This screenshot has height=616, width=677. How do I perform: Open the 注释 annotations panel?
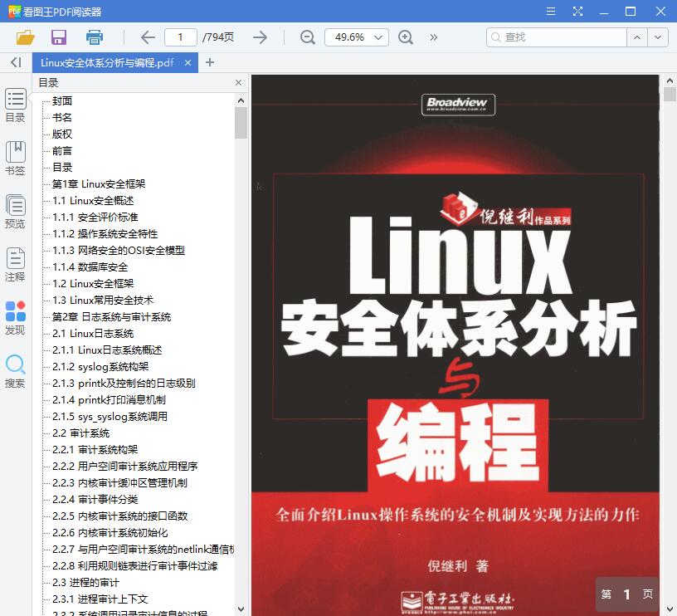tap(16, 265)
